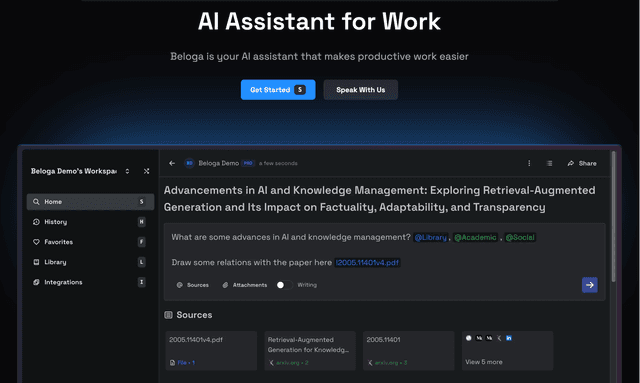Click the Share button
Screen dimensions: 640x383
(582, 163)
